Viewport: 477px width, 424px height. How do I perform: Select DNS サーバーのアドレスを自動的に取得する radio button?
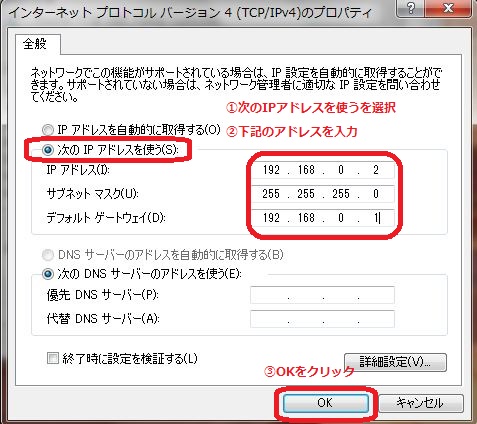pyautogui.click(x=48, y=255)
